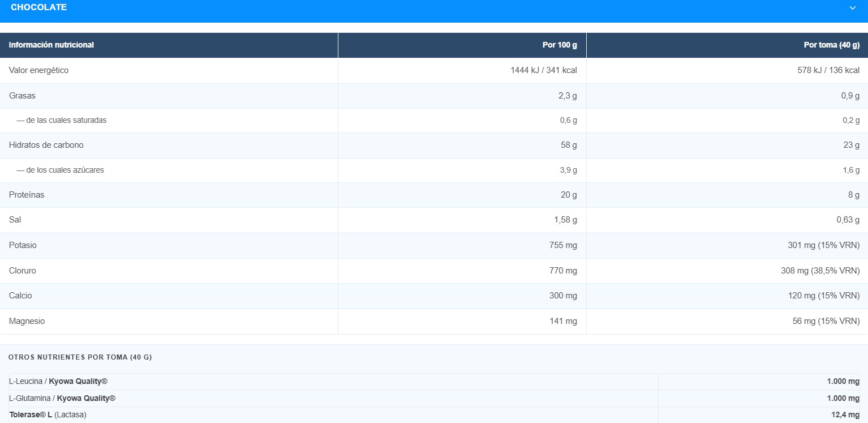
Task: Click the Por 100 g column header
Action: tap(560, 45)
